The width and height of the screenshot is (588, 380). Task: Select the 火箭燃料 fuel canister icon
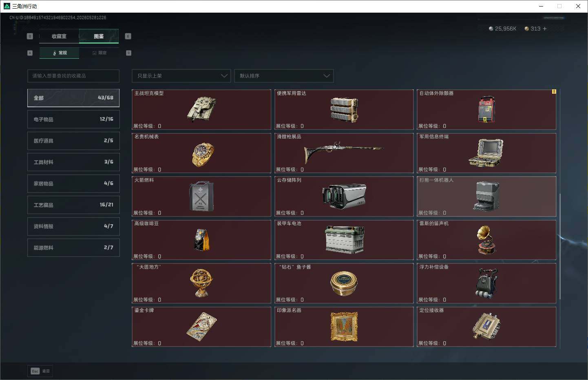coord(201,196)
